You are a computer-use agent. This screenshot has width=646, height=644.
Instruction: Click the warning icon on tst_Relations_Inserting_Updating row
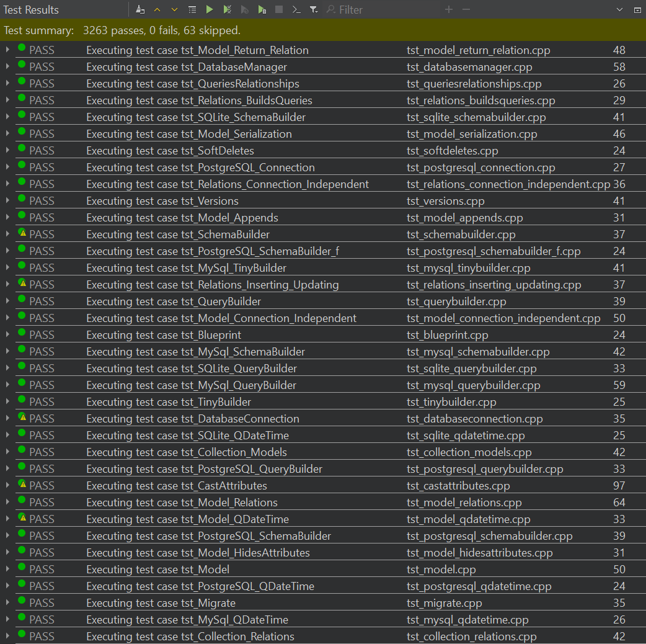point(23,284)
